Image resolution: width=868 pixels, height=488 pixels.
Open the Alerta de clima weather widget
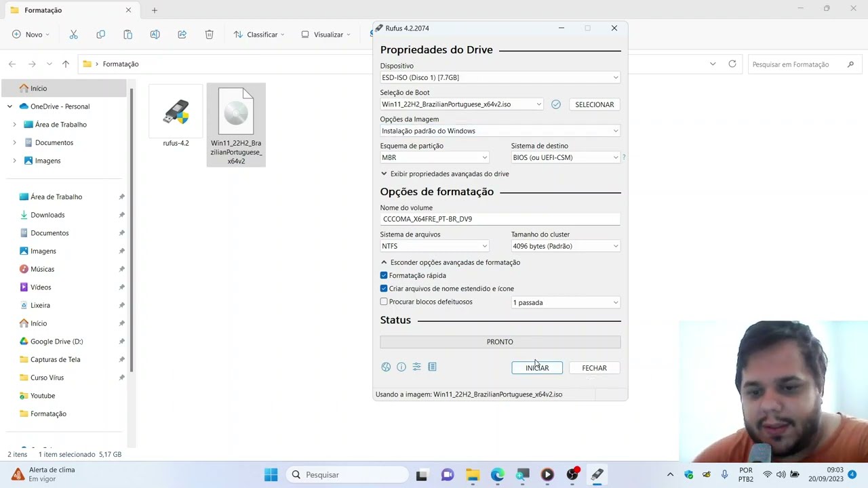point(43,474)
